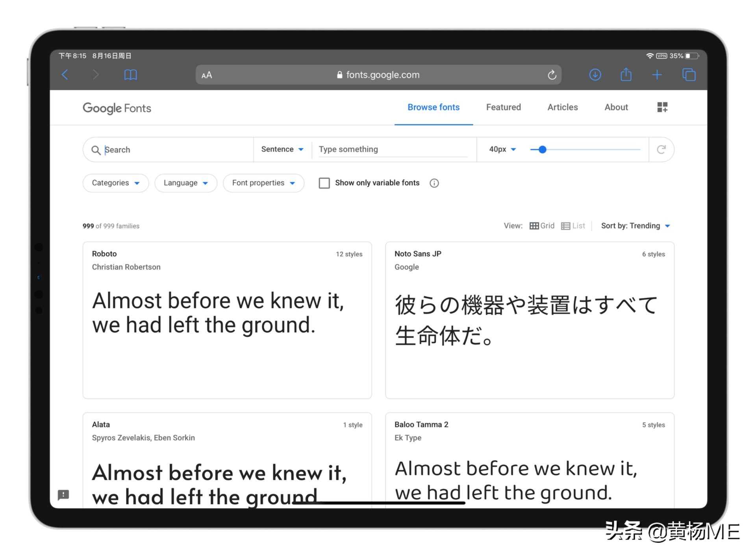The image size is (756, 557).
Task: Click the Safari share icon
Action: (626, 75)
